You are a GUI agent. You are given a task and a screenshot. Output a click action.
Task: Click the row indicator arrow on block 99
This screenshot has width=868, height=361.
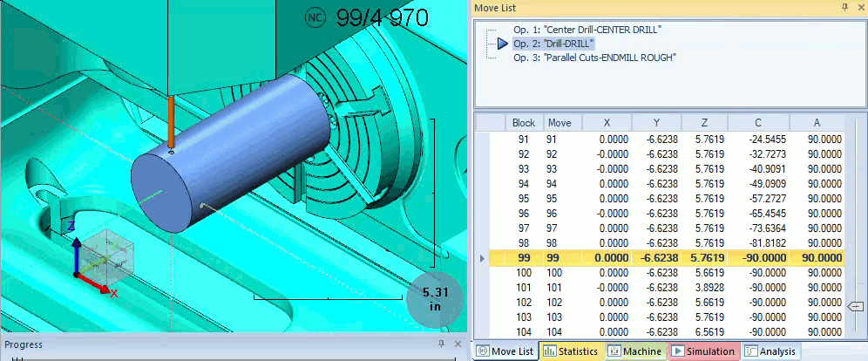coord(482,258)
